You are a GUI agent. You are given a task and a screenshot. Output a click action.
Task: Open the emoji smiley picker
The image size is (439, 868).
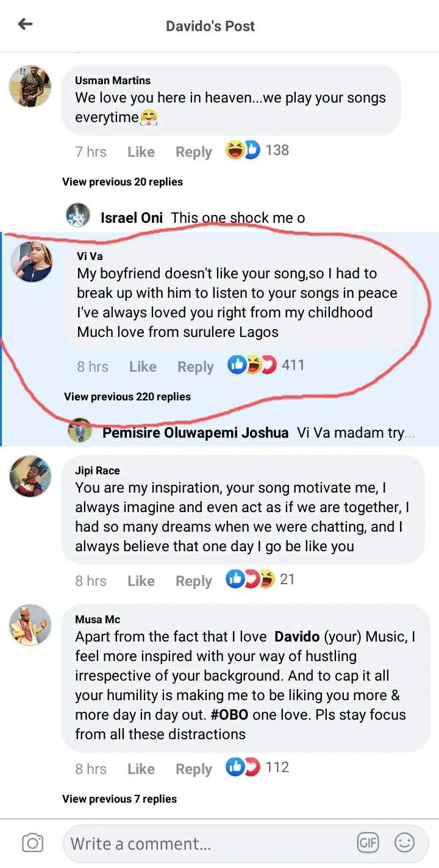pyautogui.click(x=404, y=843)
